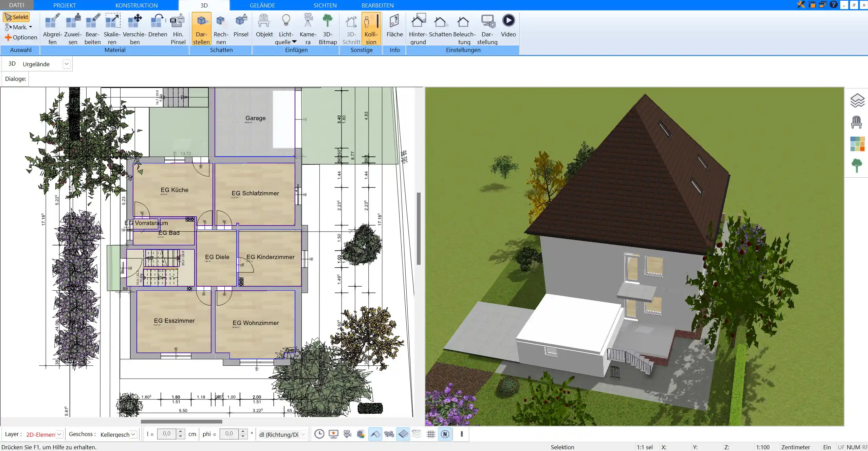Switch to the PROJEKT tab
Viewport: 868px width, 451px height.
(x=64, y=5)
